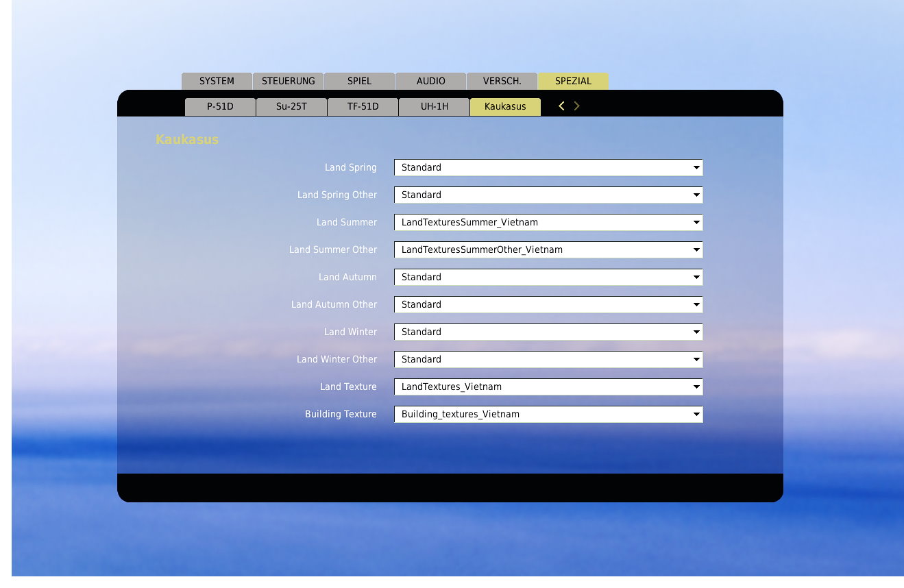Switch to the Su-25T sub-tab
904x588 pixels.
(291, 107)
